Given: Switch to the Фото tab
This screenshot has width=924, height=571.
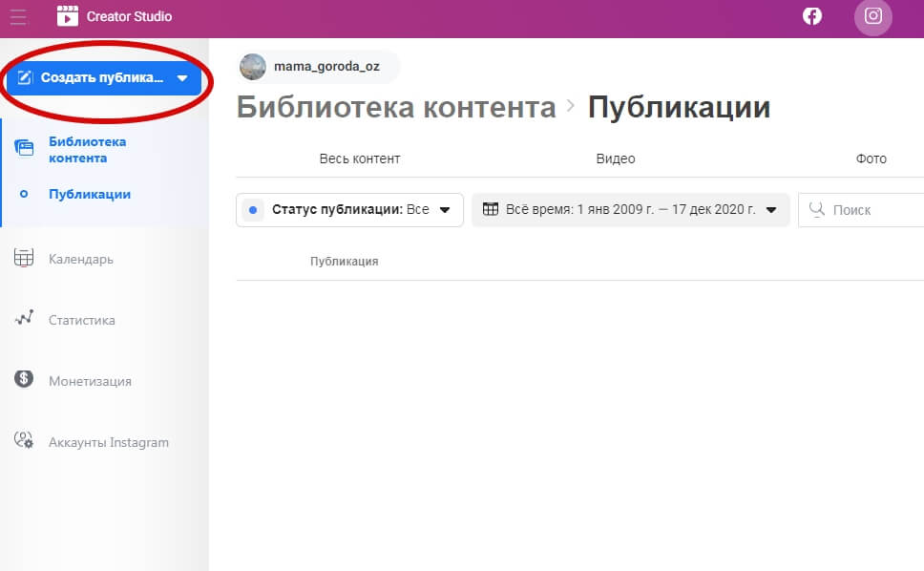Looking at the screenshot, I should click(x=871, y=159).
